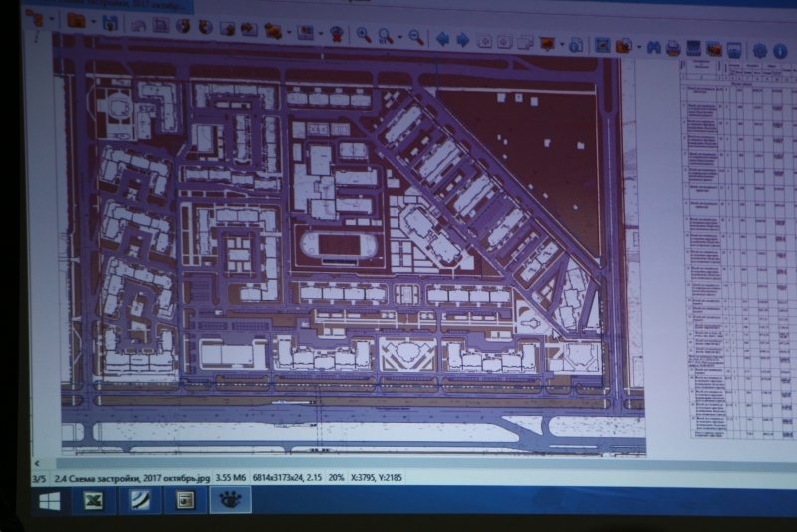This screenshot has height=532, width=797.
Task: Expand the dropdown arrow beside Open folder
Action: click(x=92, y=21)
